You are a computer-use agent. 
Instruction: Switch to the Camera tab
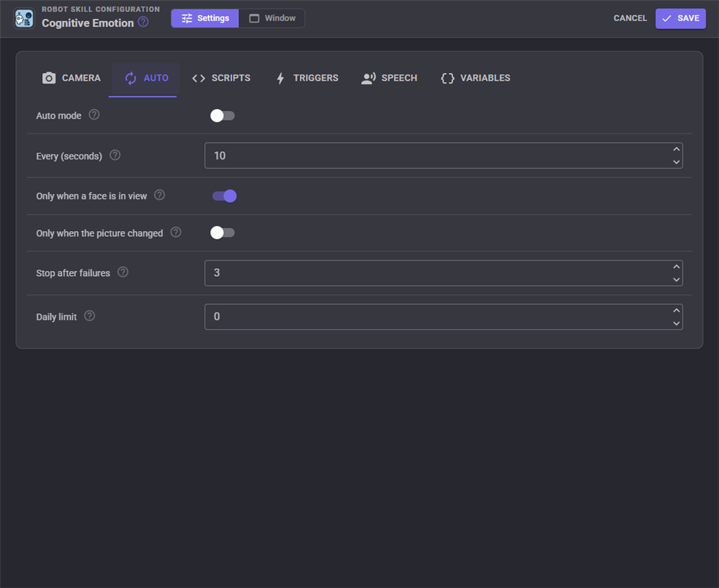71,78
